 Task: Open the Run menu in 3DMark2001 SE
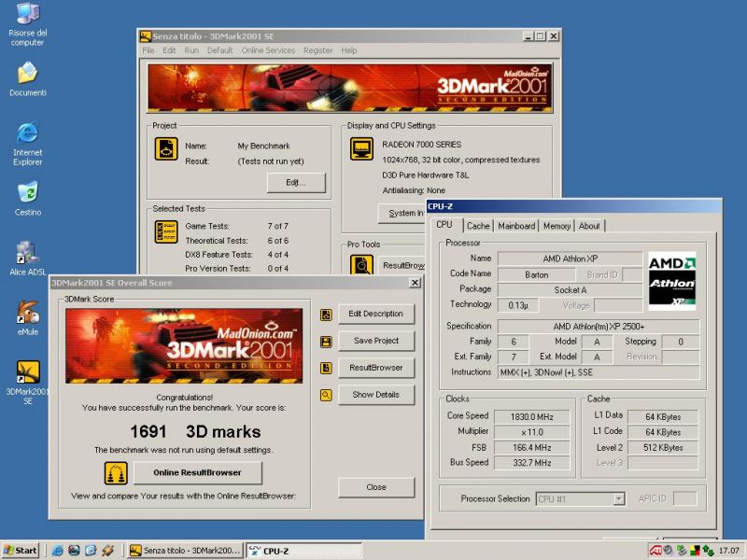pyautogui.click(x=191, y=50)
